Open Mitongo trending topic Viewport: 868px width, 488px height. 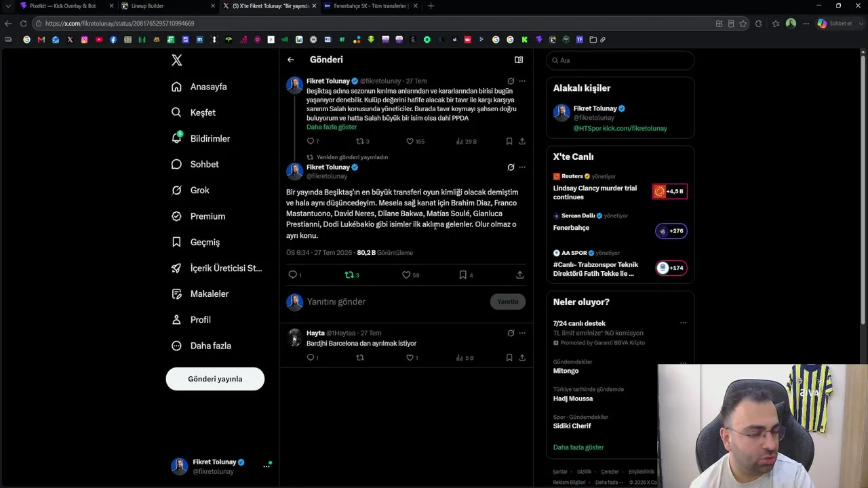pos(566,371)
